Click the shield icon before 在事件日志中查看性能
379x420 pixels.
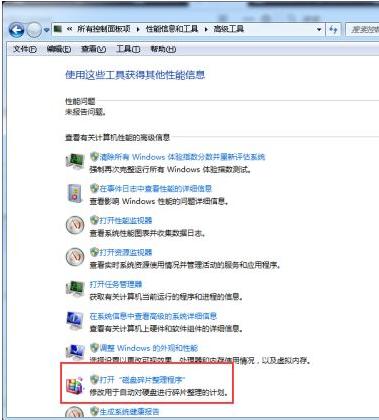click(94, 188)
